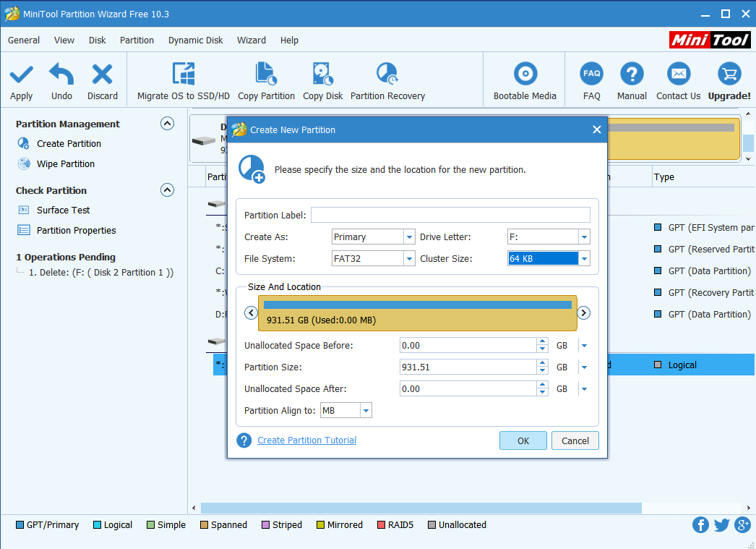Click the Discard X icon
This screenshot has width=756, height=549.
[x=103, y=75]
